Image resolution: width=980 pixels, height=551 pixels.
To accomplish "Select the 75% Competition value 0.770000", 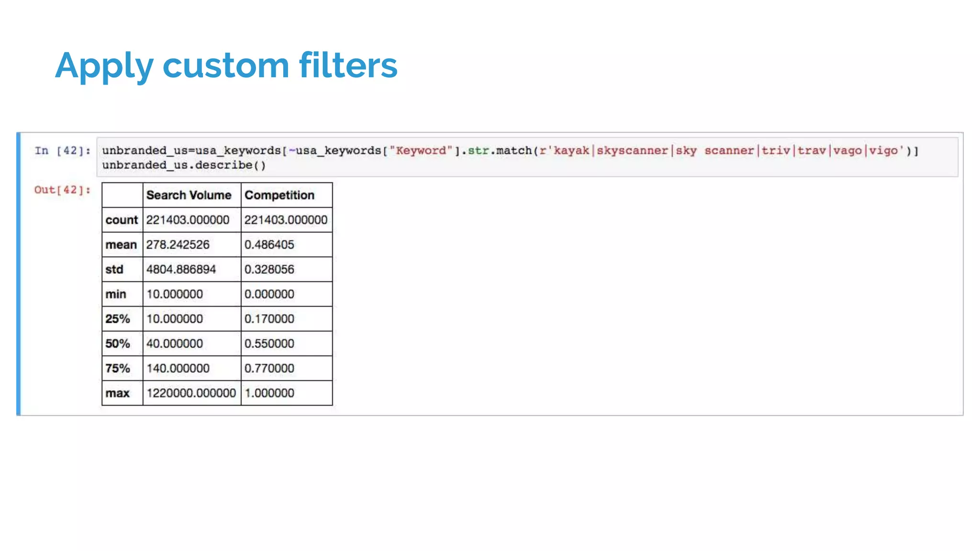I will click(x=269, y=368).
